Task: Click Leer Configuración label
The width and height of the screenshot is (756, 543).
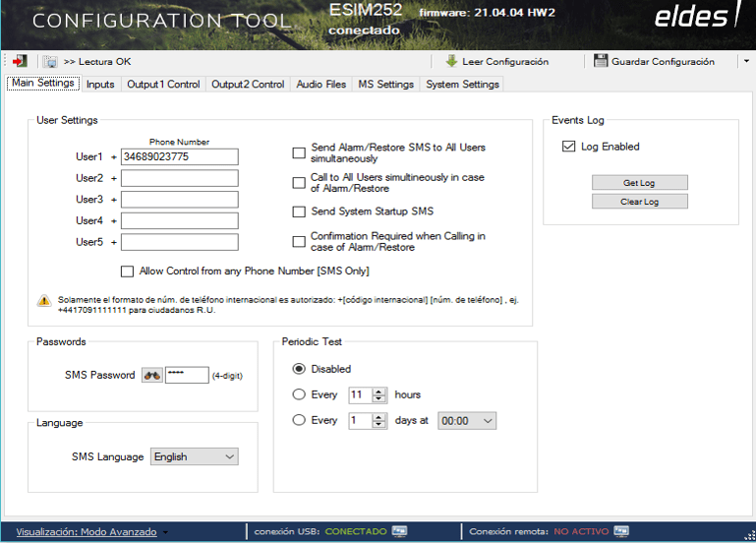Action: coord(505,62)
